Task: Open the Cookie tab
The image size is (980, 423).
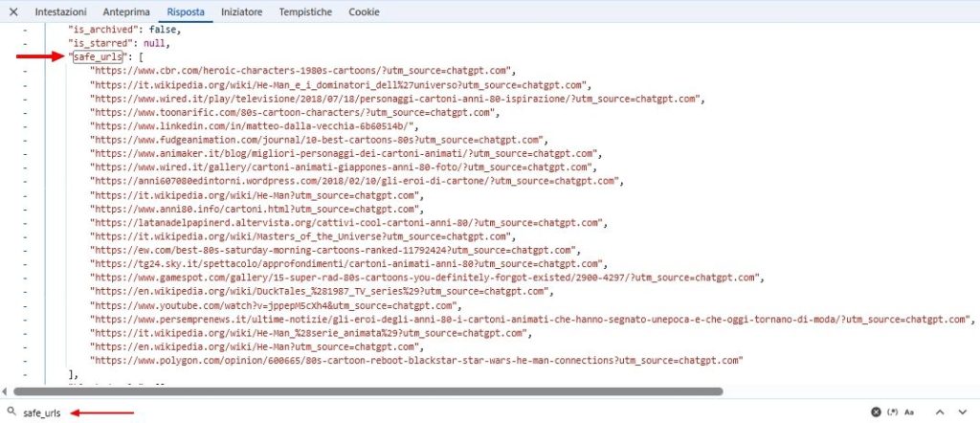Action: pyautogui.click(x=363, y=12)
